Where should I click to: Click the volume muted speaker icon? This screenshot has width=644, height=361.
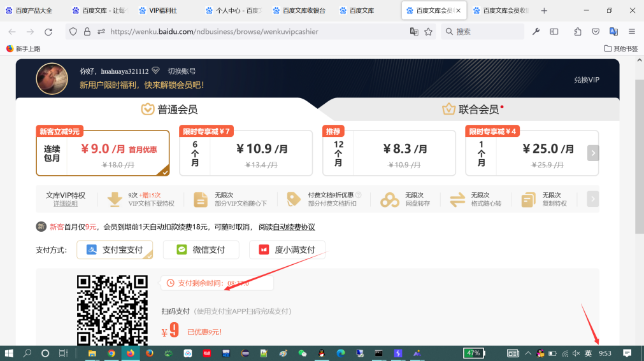(x=576, y=353)
